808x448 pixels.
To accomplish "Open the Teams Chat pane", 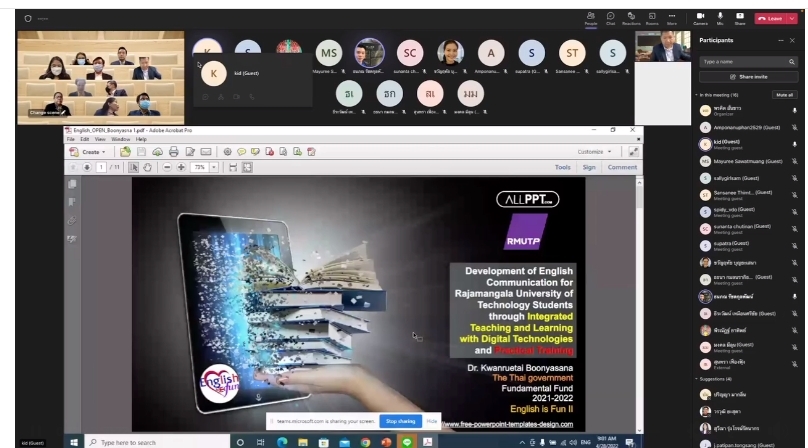I will [611, 19].
